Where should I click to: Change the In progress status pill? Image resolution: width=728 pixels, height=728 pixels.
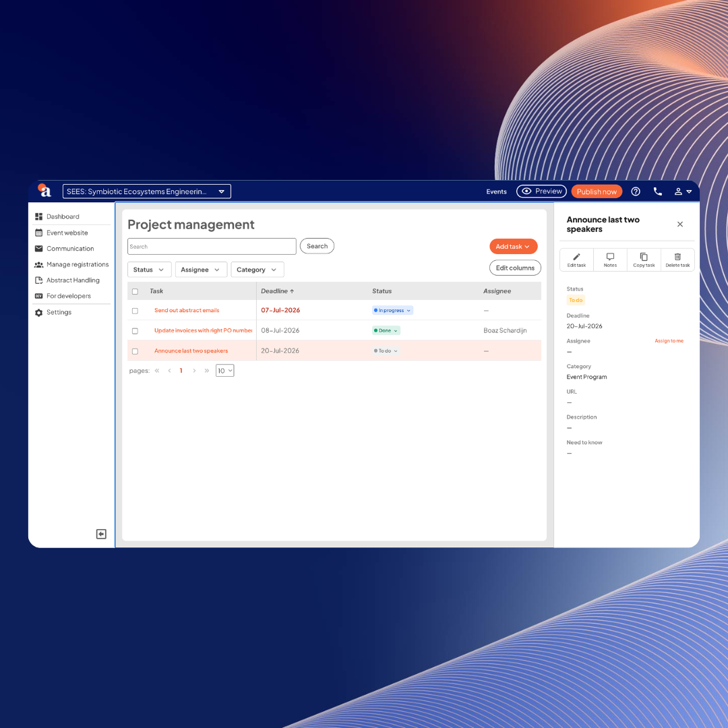pyautogui.click(x=392, y=311)
